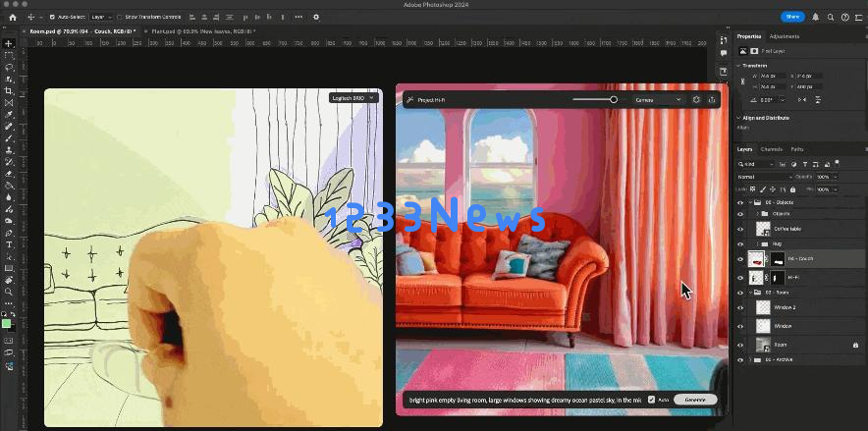This screenshot has height=431, width=868.
Task: Select the Zoom tool in the toolbox
Action: click(8, 292)
